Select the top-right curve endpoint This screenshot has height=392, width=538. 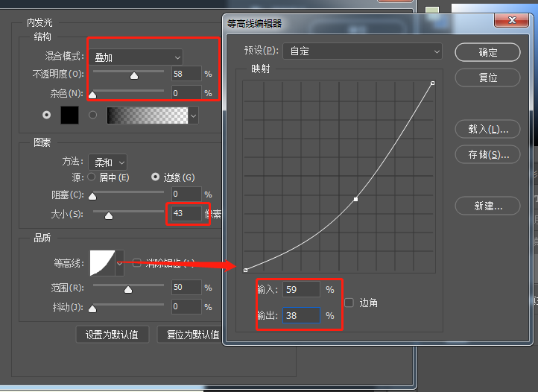[433, 83]
